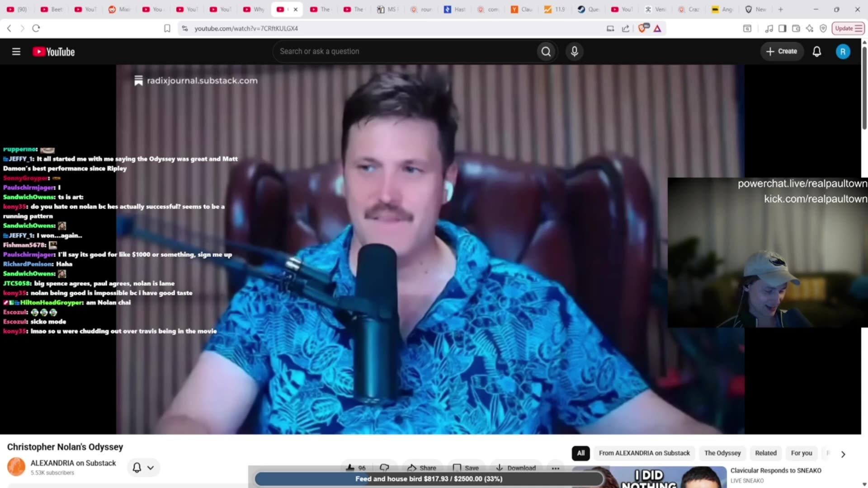Click the search magnifier button
This screenshot has width=868, height=488.
(x=546, y=52)
